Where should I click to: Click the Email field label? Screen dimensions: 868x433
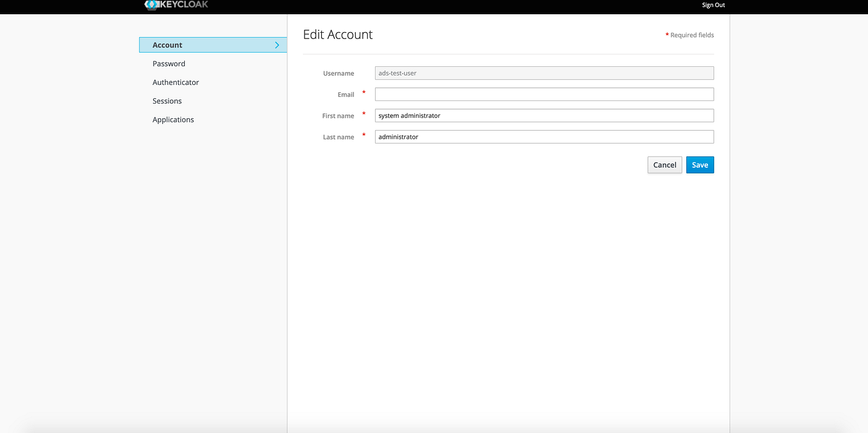(x=346, y=94)
